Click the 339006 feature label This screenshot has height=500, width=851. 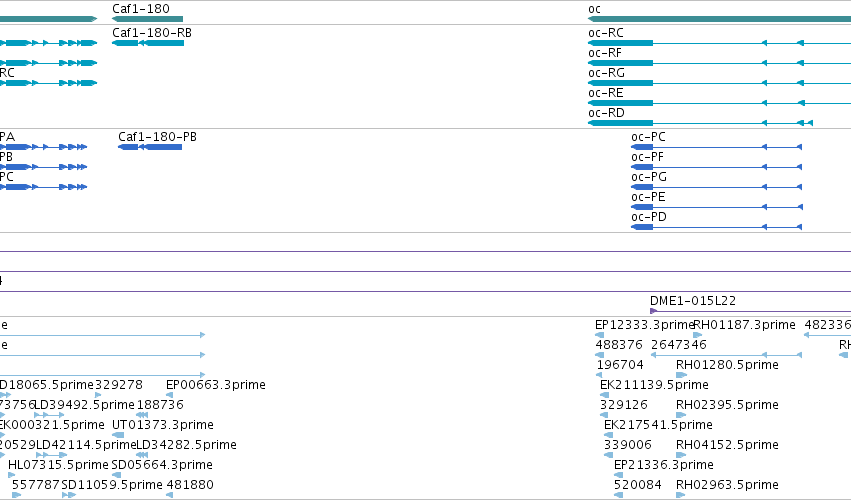point(627,445)
